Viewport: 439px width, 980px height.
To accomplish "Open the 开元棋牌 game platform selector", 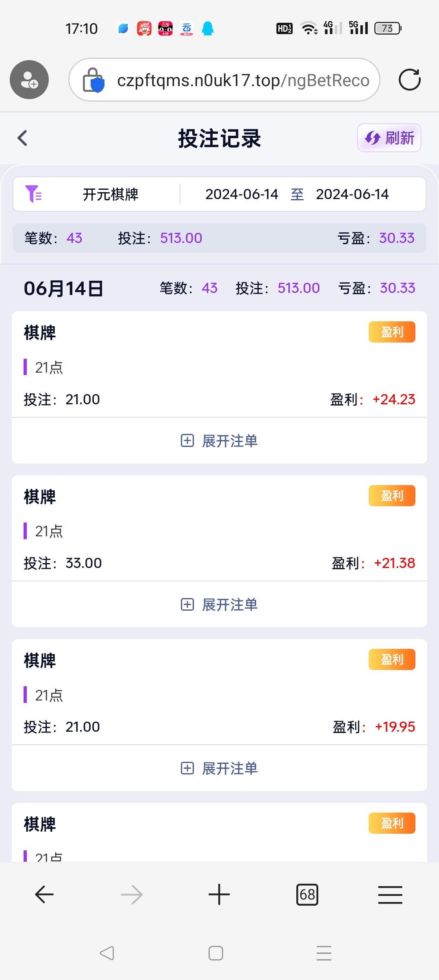I will point(111,194).
